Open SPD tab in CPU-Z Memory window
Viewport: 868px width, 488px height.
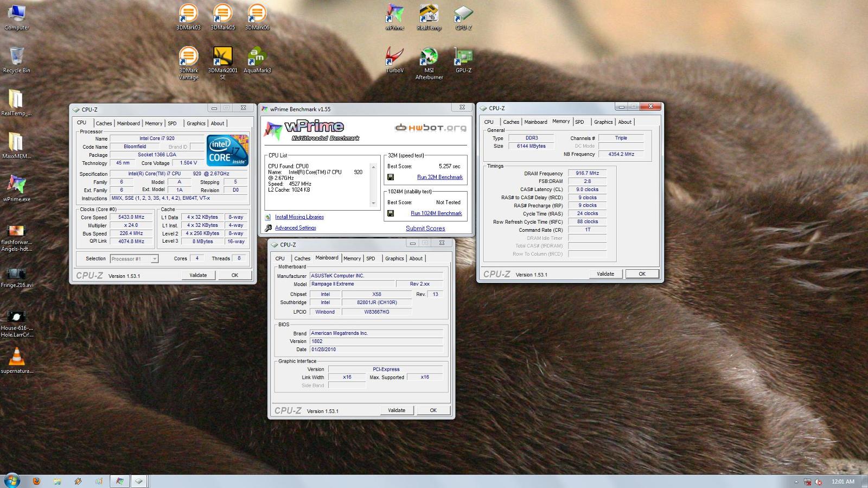tap(579, 122)
